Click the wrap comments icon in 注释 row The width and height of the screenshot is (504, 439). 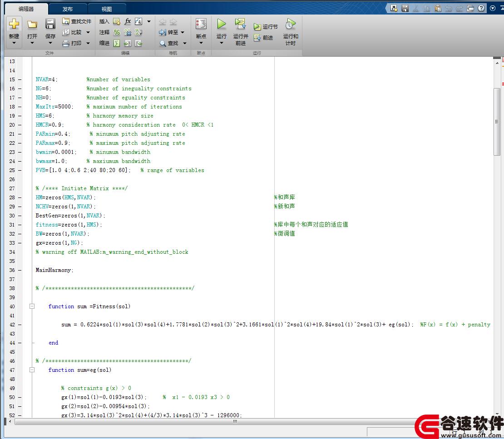click(x=138, y=32)
